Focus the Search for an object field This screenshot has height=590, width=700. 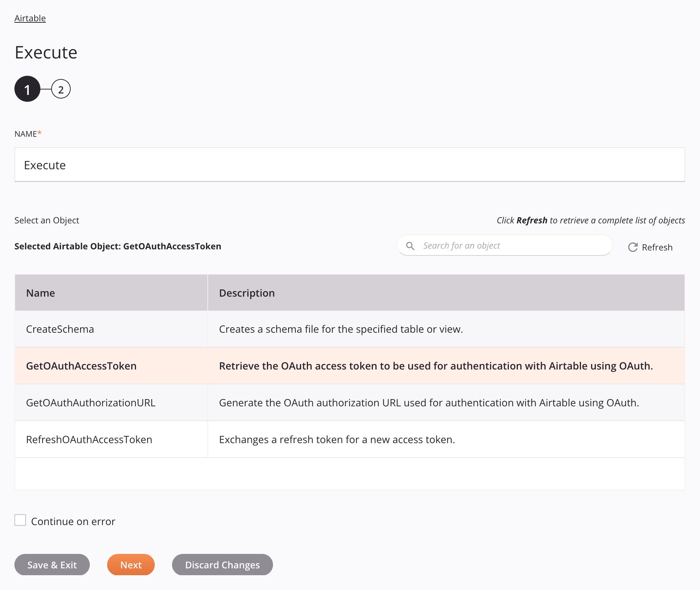505,246
